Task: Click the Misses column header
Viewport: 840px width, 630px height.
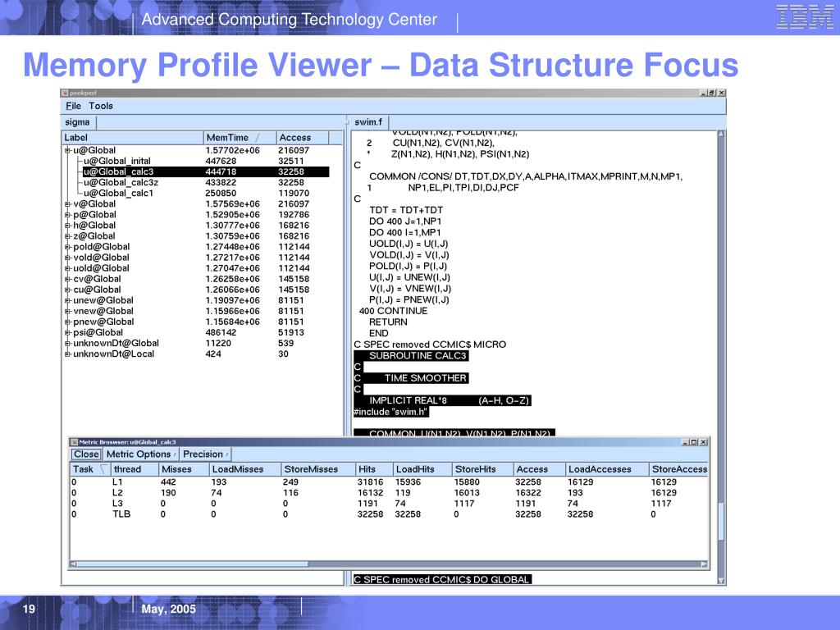Action: tap(184, 469)
